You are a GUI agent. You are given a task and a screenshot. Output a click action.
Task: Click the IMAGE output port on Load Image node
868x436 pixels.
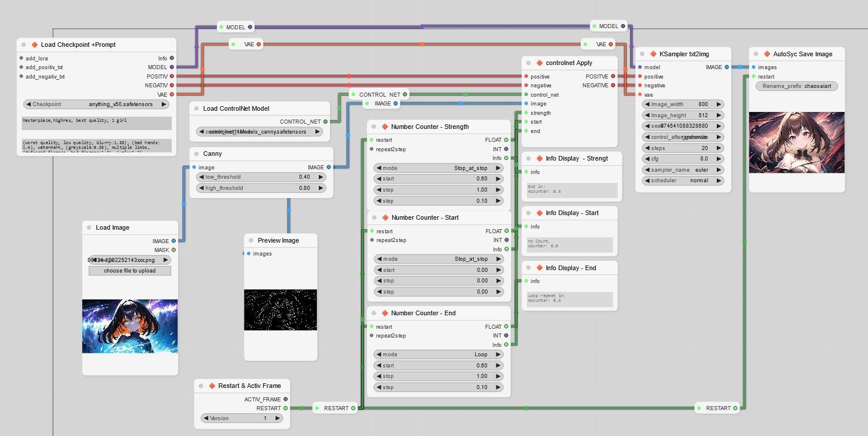point(174,241)
